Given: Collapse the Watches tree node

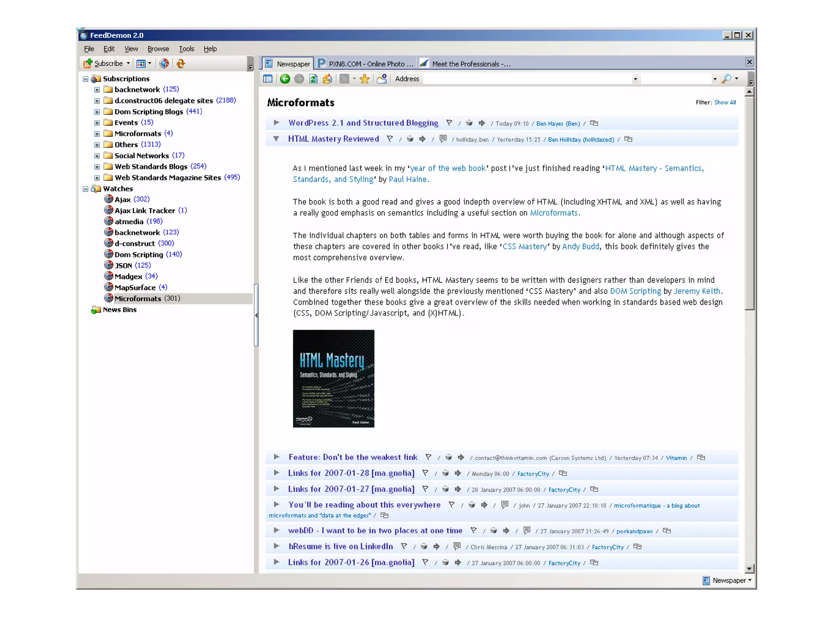Looking at the screenshot, I should (x=86, y=189).
